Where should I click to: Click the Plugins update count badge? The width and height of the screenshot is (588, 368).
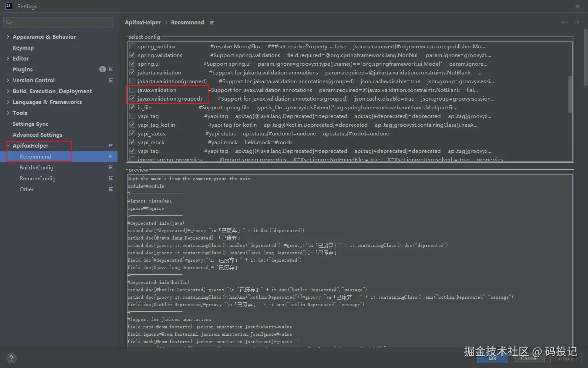click(103, 69)
